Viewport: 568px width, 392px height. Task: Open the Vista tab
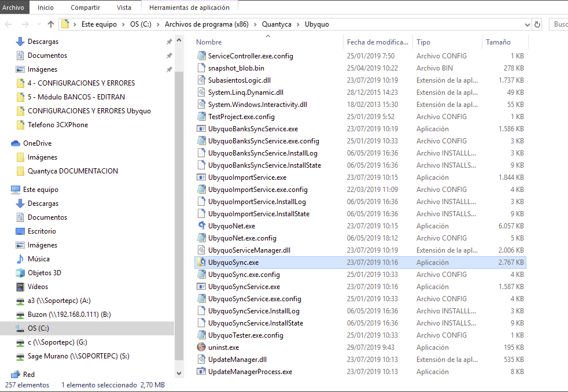(x=124, y=8)
